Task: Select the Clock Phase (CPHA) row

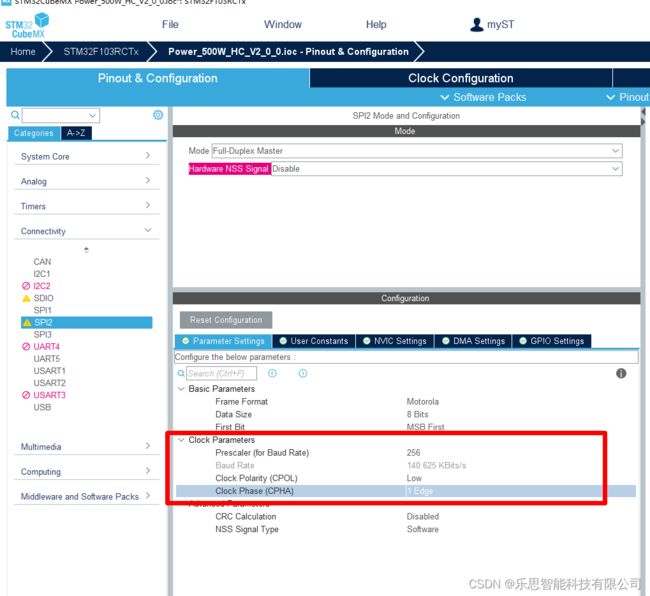Action: [x=406, y=491]
